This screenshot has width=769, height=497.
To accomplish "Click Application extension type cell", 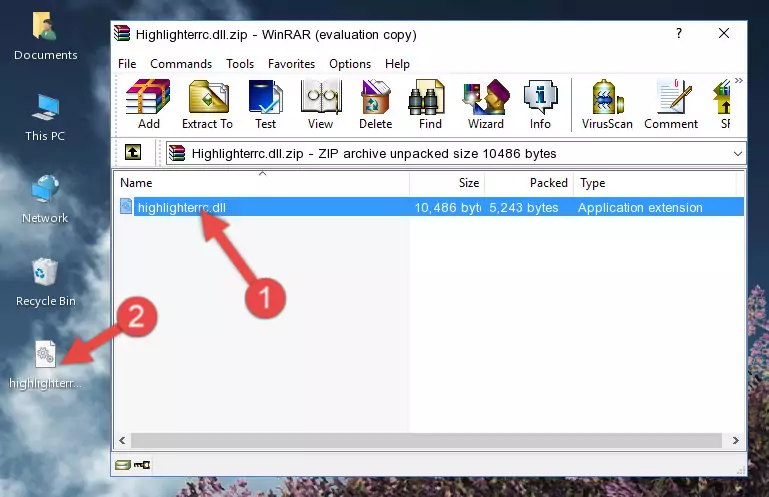I will tap(640, 208).
